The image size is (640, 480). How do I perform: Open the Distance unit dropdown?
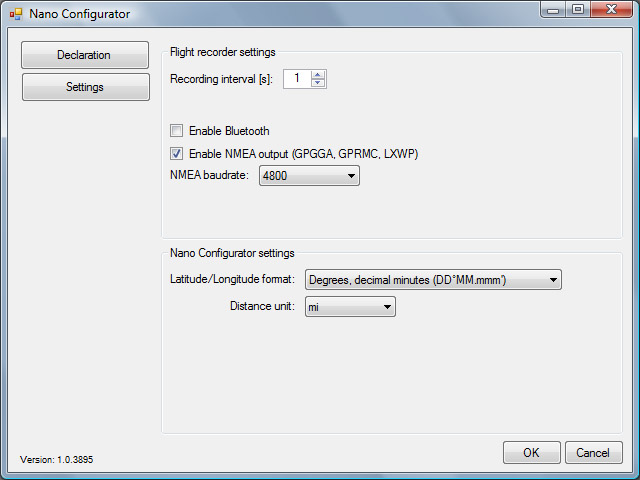pyautogui.click(x=350, y=307)
